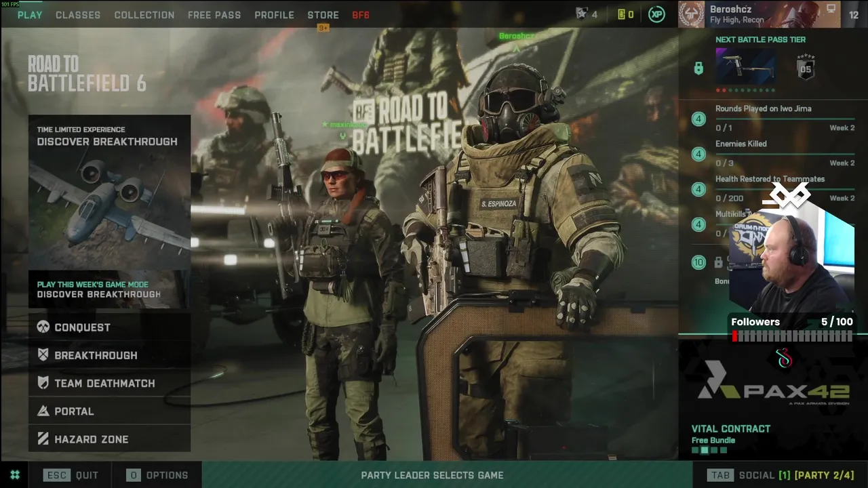Click reward badge beside Multikills mission
Image resolution: width=868 pixels, height=488 pixels.
pyautogui.click(x=698, y=225)
